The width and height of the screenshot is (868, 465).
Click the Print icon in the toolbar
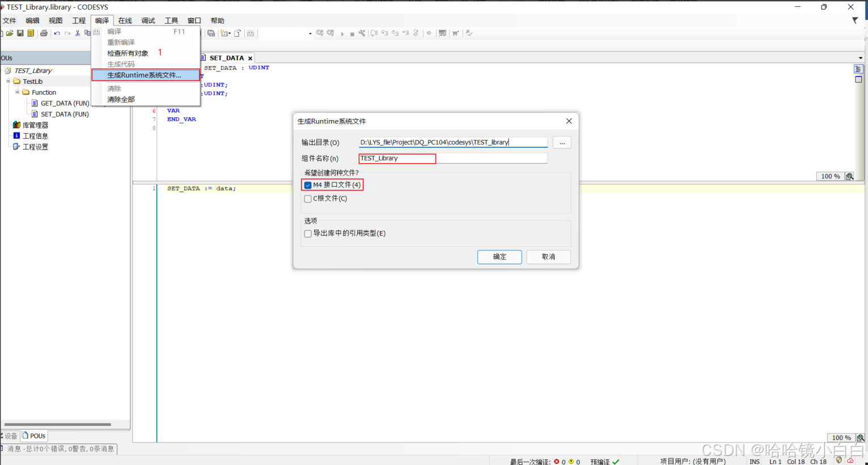(x=43, y=32)
